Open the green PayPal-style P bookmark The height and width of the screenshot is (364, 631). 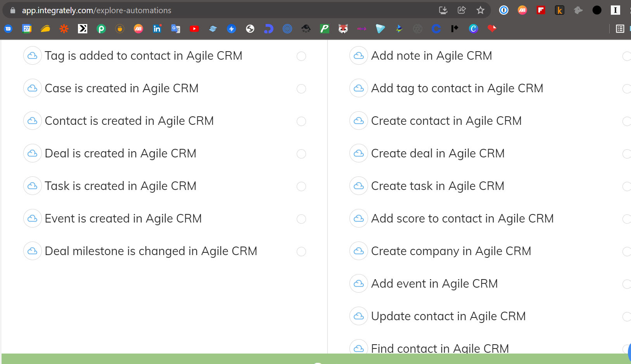[325, 29]
